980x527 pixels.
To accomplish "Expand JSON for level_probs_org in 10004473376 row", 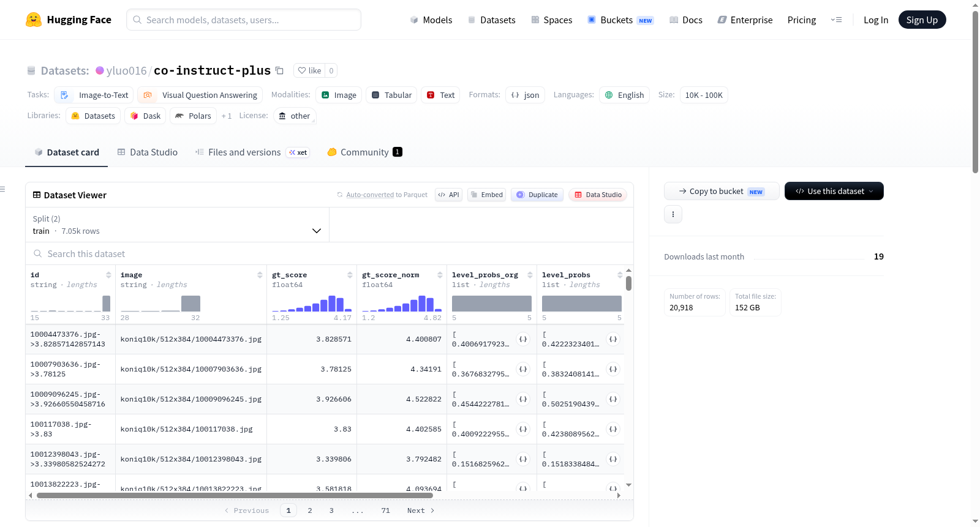I will click(523, 339).
